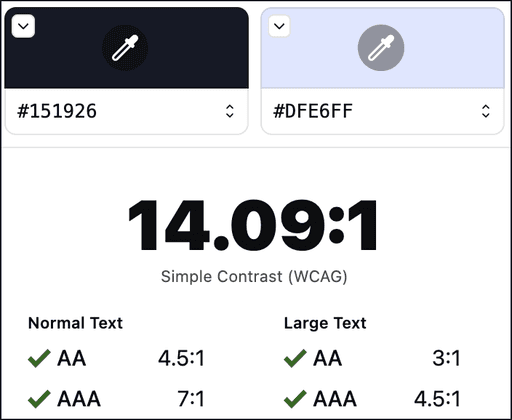Image resolution: width=512 pixels, height=420 pixels.
Task: Pick background color with light eyedropper
Action: click(381, 48)
